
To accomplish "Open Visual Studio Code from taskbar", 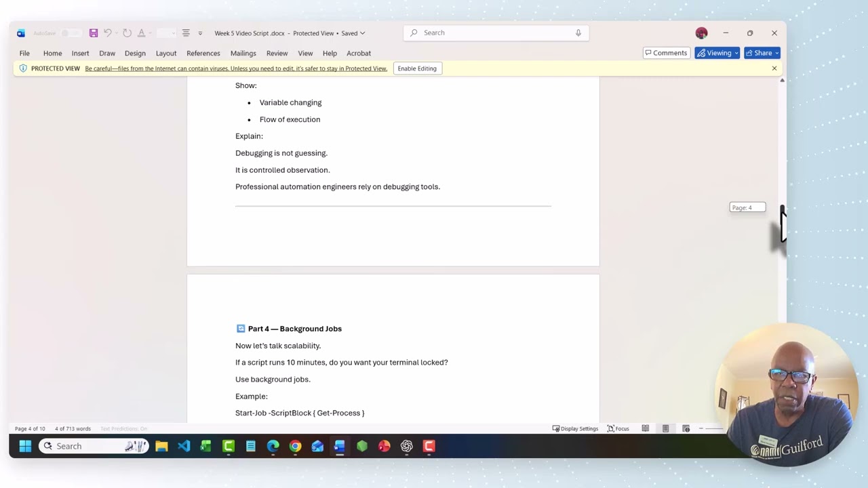I will [x=184, y=446].
